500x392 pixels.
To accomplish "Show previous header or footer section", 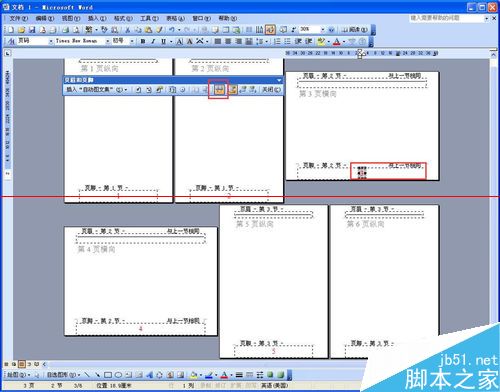I will (x=243, y=90).
